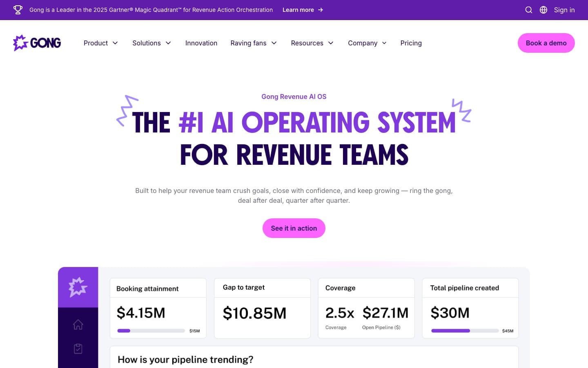Click the trophy icon in the announcement bar
Viewport: 588px width, 368px height.
point(18,10)
